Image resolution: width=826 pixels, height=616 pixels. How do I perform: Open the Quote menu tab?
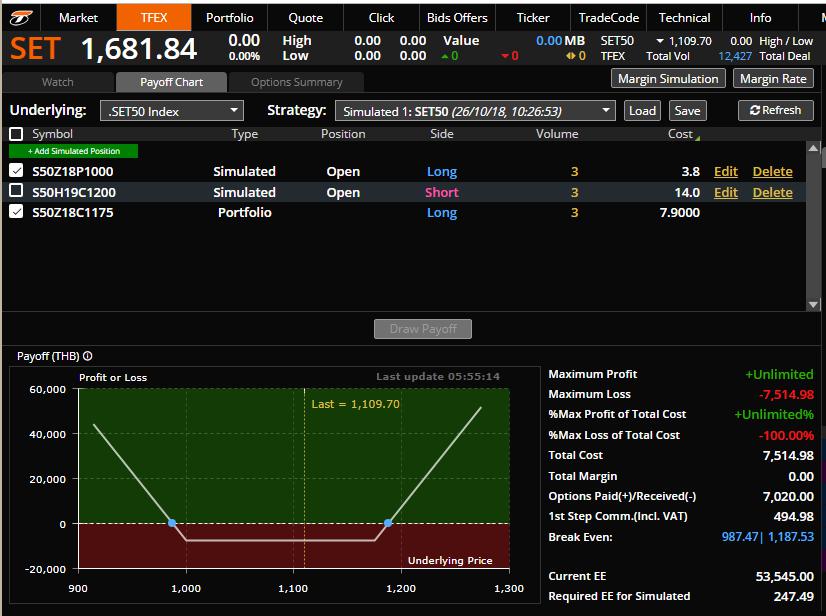coord(306,18)
